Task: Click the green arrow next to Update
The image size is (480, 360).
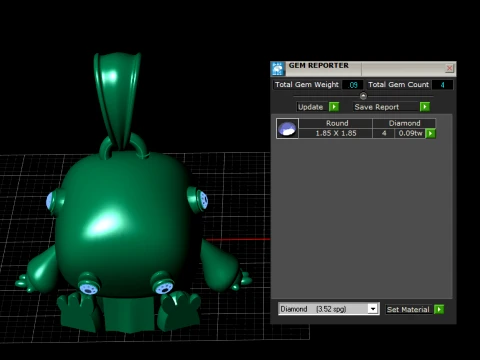Action: click(x=334, y=107)
